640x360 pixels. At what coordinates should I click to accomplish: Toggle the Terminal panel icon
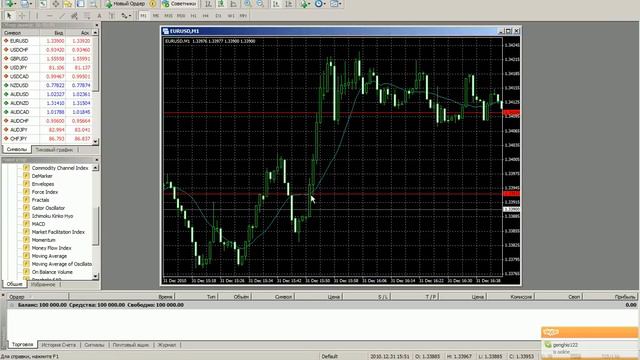coord(80,4)
